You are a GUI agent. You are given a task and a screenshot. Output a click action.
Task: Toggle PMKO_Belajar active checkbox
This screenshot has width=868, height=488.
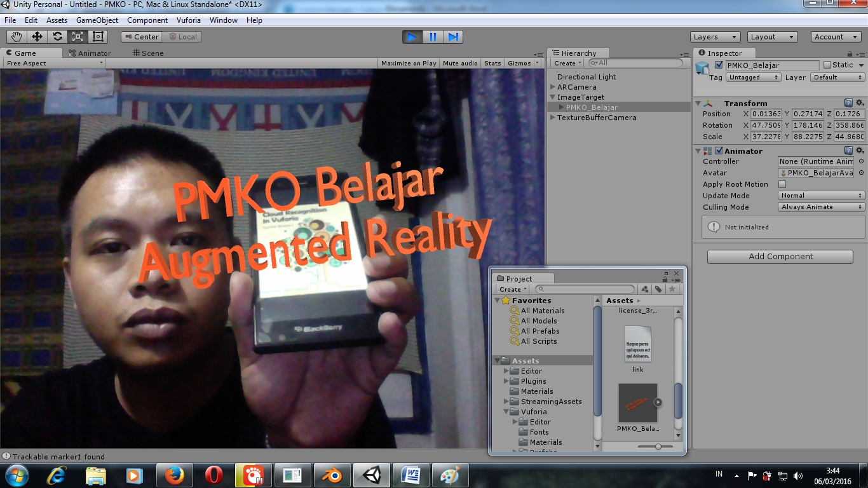coord(719,65)
